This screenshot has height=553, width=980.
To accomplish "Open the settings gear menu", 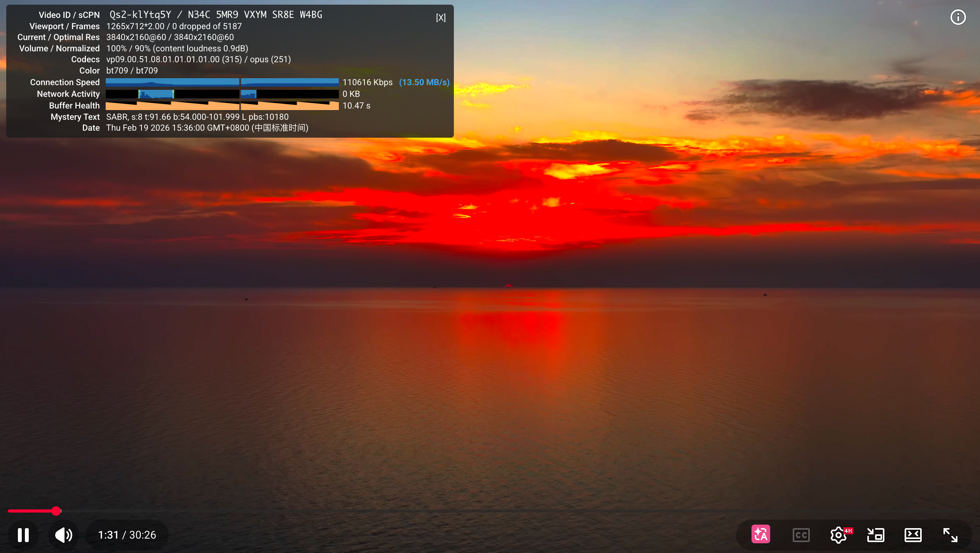I will [839, 535].
